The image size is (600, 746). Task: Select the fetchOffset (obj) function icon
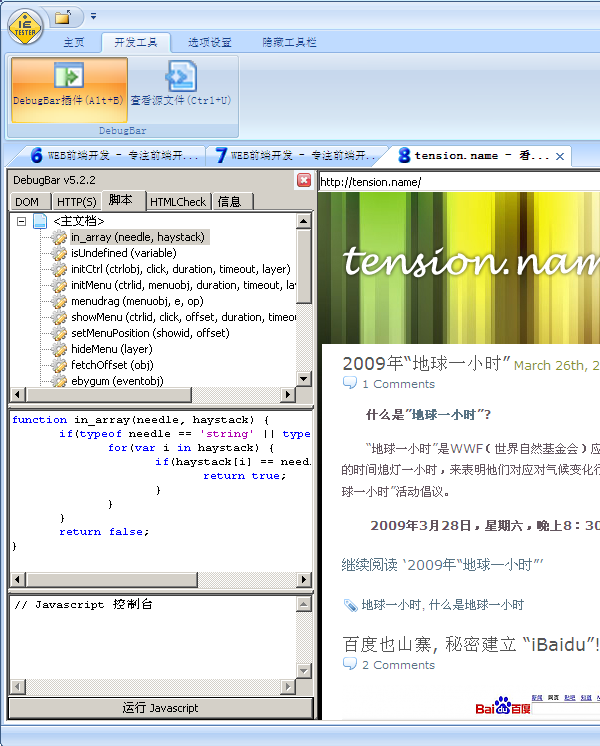coord(59,365)
